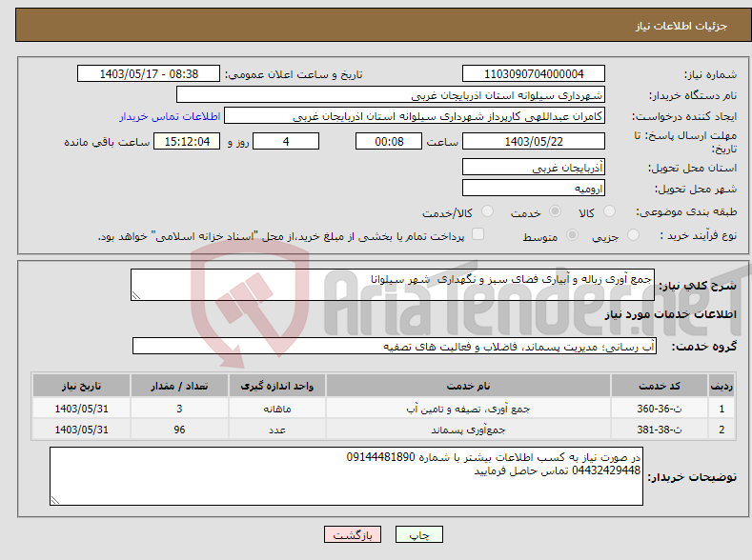Viewport: 752px width, 560px height.
Task: Click the date 1403/05/31 in row 2
Action: pyautogui.click(x=81, y=430)
